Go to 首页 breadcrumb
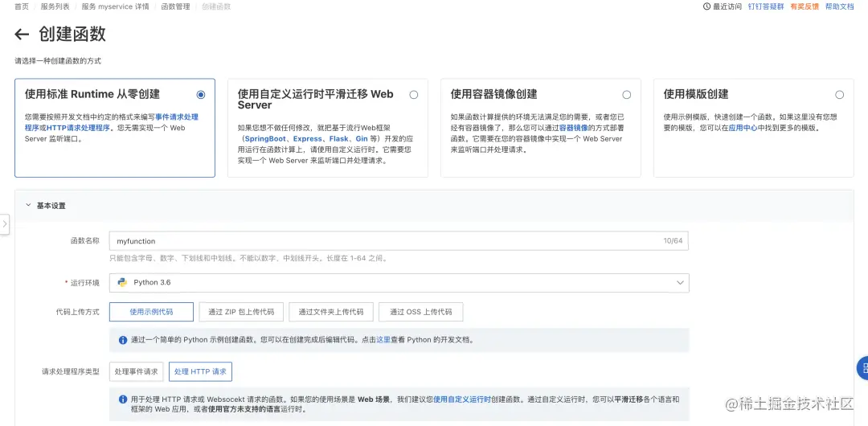Image resolution: width=868 pixels, height=426 pixels. click(22, 6)
